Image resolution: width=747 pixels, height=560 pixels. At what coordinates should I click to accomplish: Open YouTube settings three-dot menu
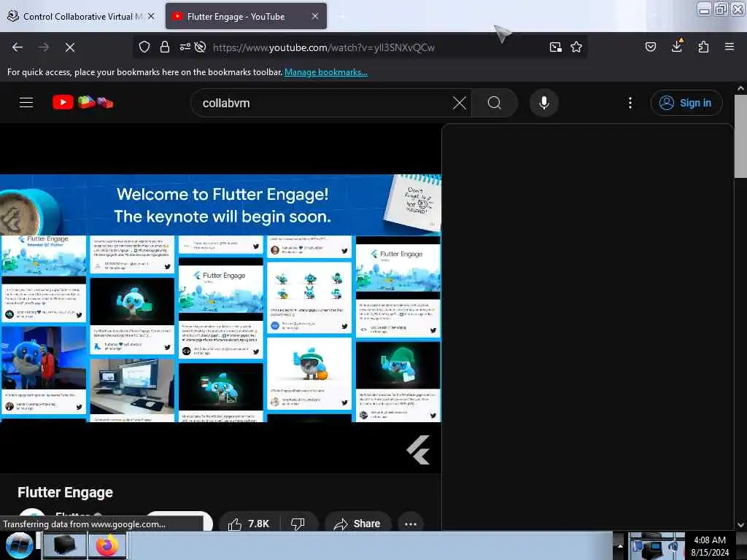(630, 103)
